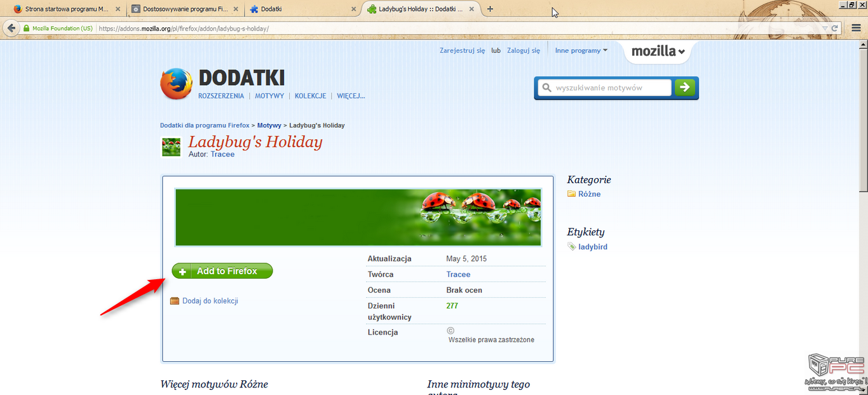The image size is (868, 395).
Task: Close the Dodatki tab
Action: point(355,10)
